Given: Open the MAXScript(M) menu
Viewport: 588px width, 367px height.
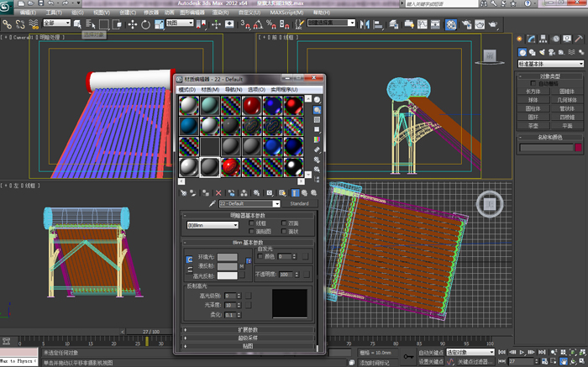Looking at the screenshot, I should (x=288, y=13).
